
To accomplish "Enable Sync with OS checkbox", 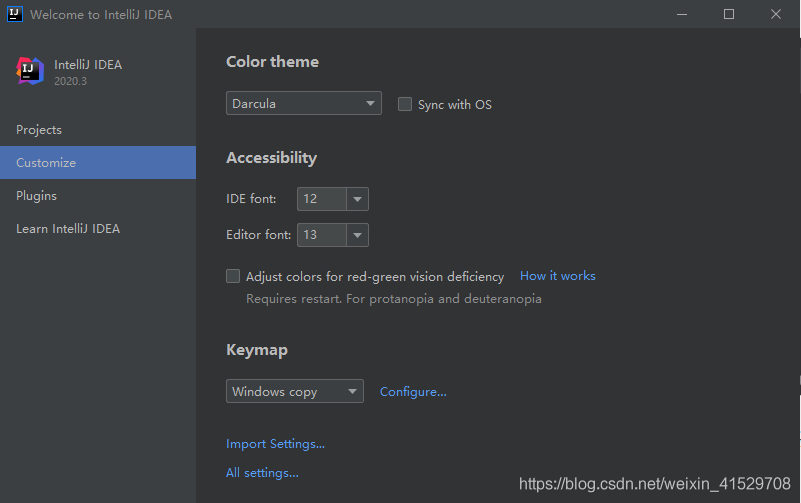I will (x=405, y=104).
